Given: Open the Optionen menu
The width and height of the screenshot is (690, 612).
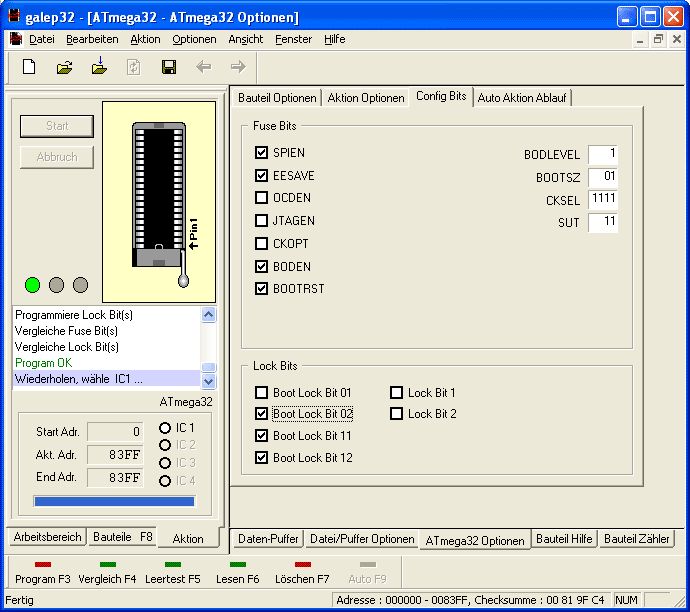Looking at the screenshot, I should tap(194, 39).
